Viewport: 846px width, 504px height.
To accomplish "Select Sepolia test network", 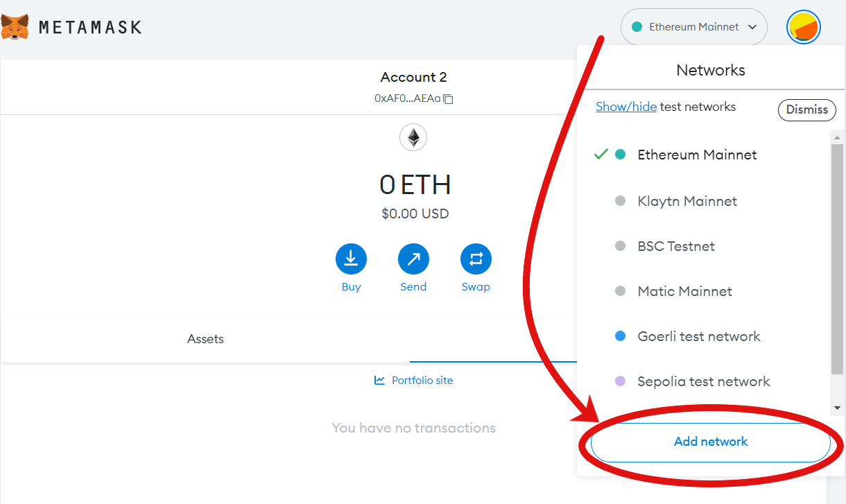I will 703,381.
